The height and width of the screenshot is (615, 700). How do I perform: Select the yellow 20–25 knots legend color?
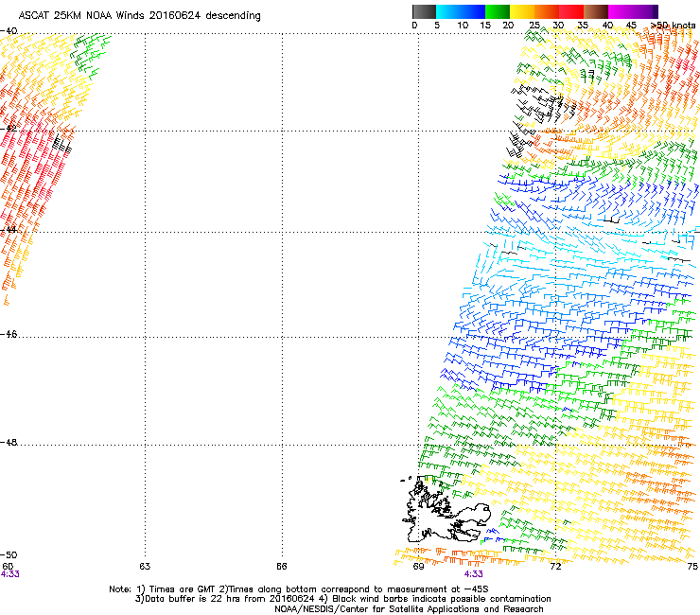pyautogui.click(x=522, y=11)
